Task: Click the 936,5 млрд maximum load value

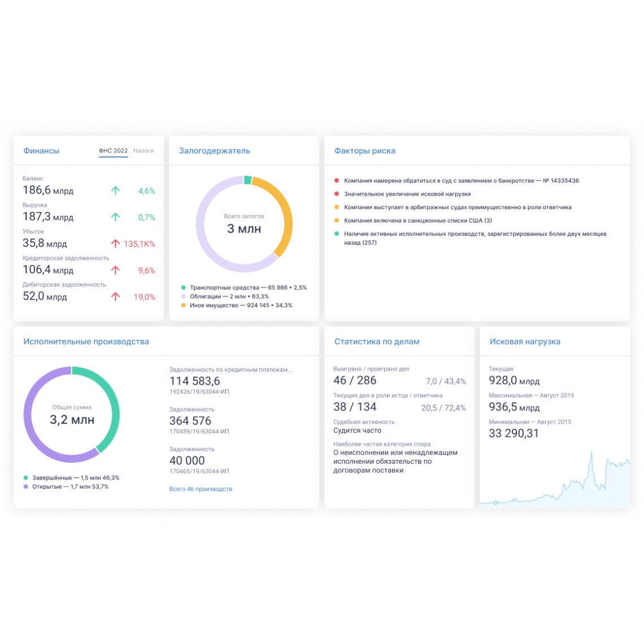Action: pyautogui.click(x=514, y=407)
